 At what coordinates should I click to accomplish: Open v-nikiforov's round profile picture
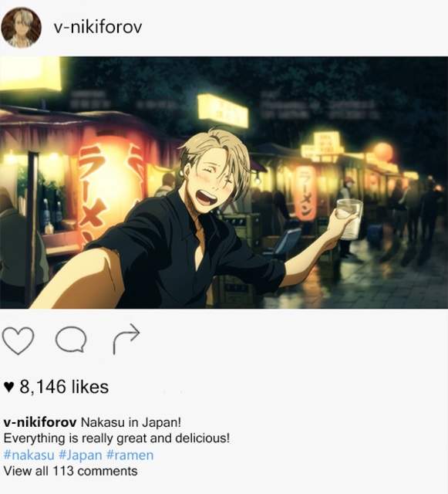tap(21, 28)
